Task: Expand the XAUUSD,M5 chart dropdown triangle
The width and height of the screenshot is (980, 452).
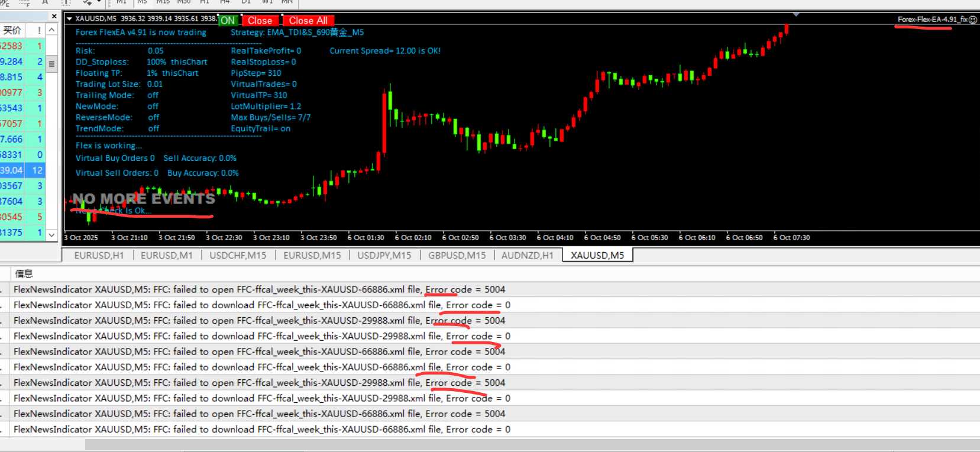Action: point(69,19)
